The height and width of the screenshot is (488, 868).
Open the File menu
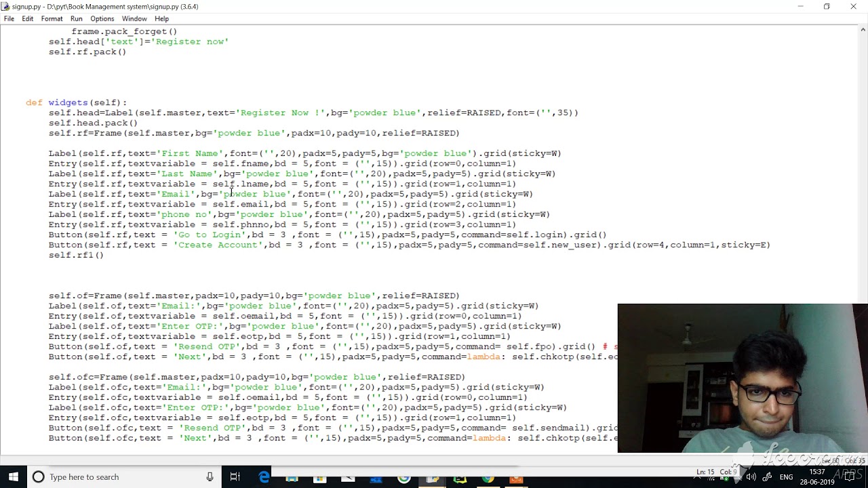click(x=9, y=18)
